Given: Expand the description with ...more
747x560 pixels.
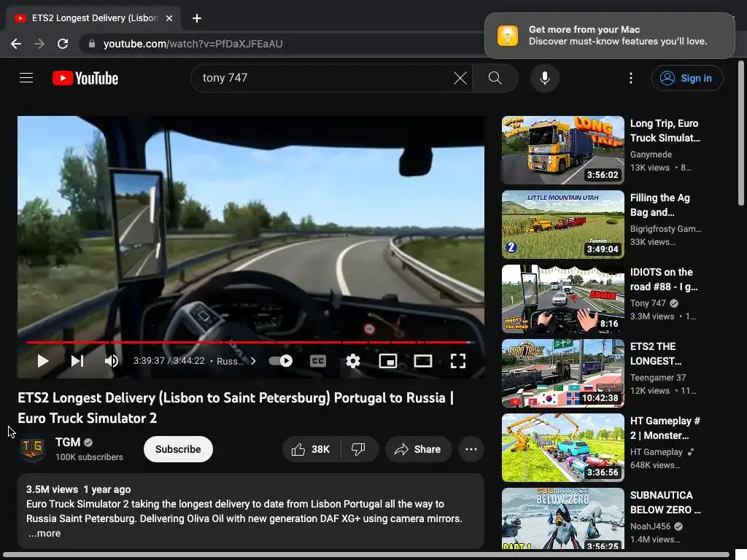Looking at the screenshot, I should [x=44, y=533].
